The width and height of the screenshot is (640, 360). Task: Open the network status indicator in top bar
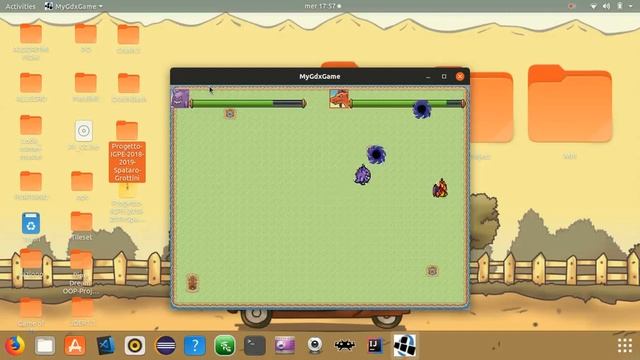click(x=593, y=6)
